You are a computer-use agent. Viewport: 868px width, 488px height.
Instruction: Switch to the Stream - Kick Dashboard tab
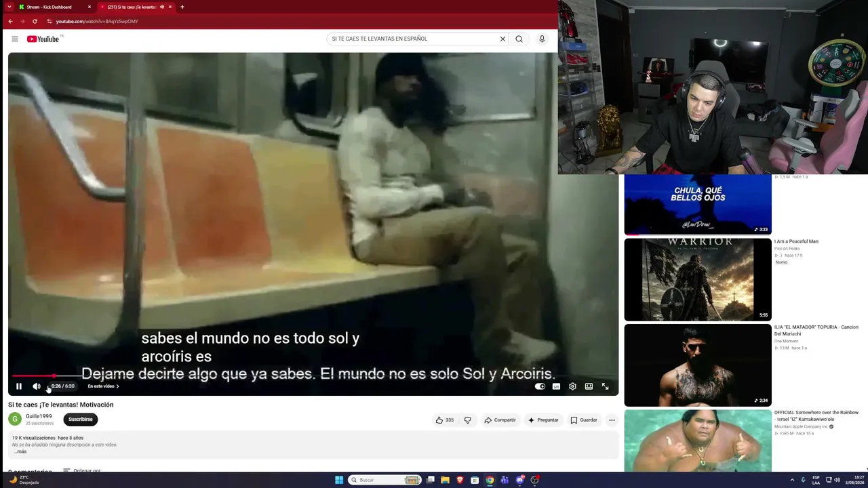49,7
